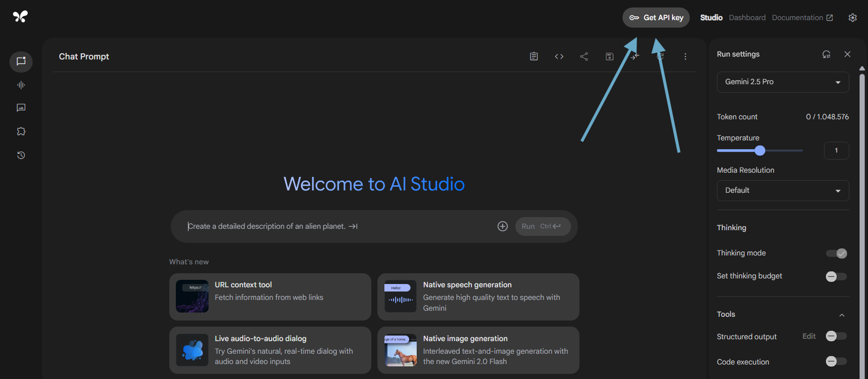
Task: Open the Documentation link
Action: [803, 18]
